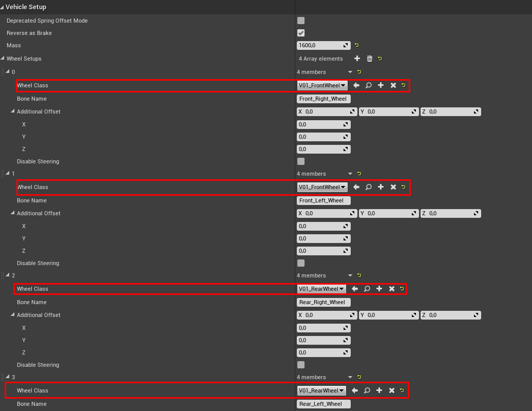Collapse the Vehicle Setup section
This screenshot has width=532, height=411.
click(x=3, y=7)
